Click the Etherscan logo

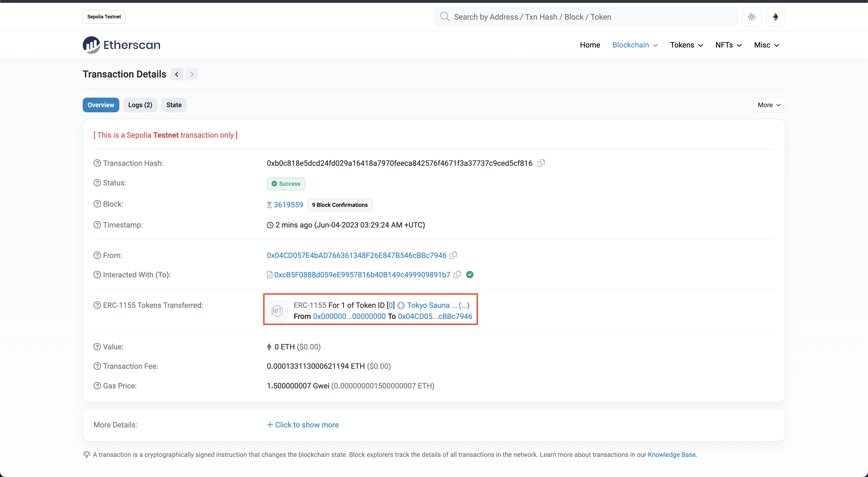[x=121, y=45]
